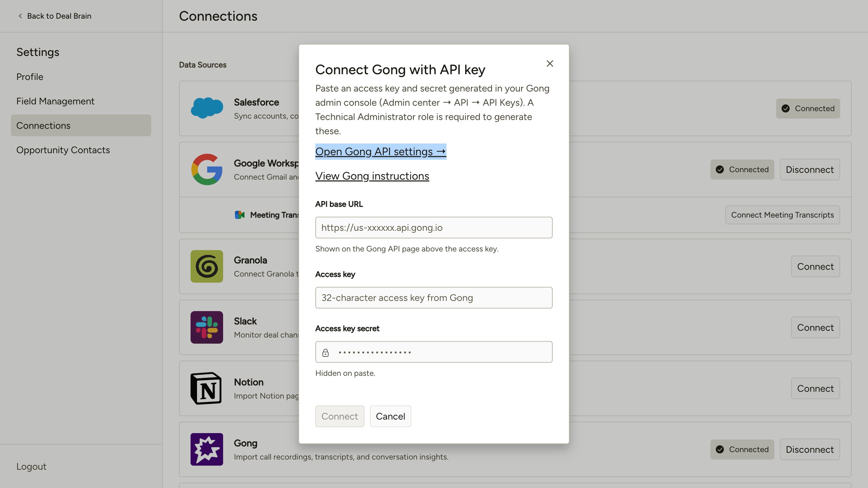This screenshot has height=488, width=868.
Task: Click Google Workspace Connected status badge
Action: point(743,169)
